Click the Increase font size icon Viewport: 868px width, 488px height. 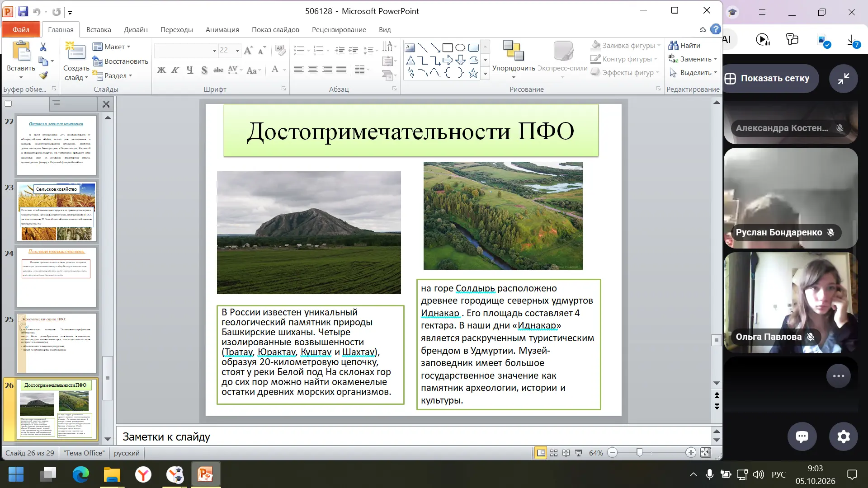click(x=248, y=50)
